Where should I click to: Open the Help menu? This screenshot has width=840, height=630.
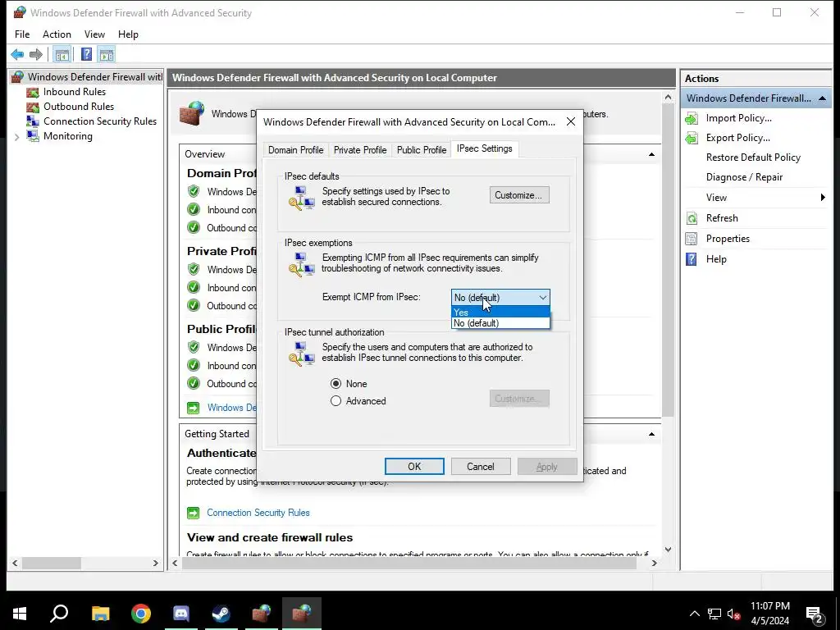click(x=128, y=34)
